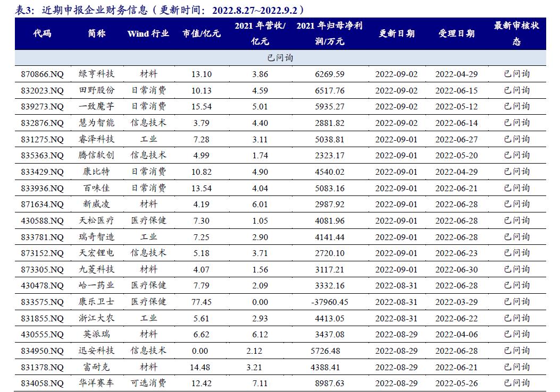Click 受理日期 value 2022-06-30
Screen dimensions: 560x392
pyautogui.click(x=456, y=270)
